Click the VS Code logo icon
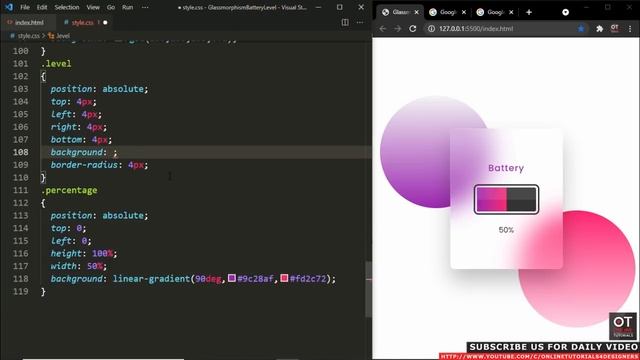The width and height of the screenshot is (640, 360). pos(9,7)
